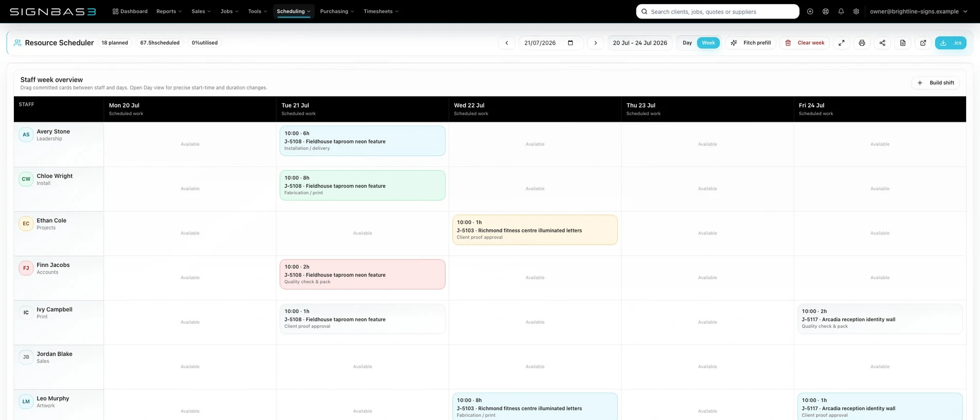Click the 67.5h scheduled badge
Image resolution: width=980 pixels, height=420 pixels.
tap(160, 43)
